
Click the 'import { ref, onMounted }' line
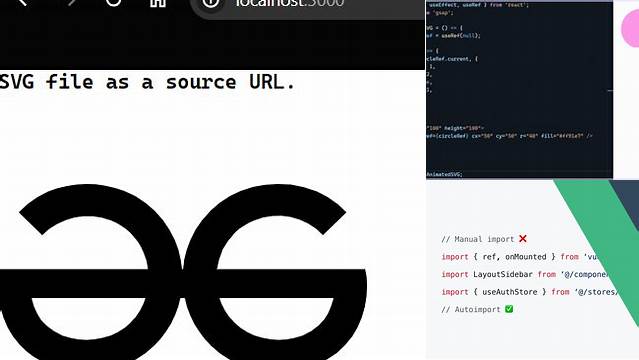tap(520, 257)
